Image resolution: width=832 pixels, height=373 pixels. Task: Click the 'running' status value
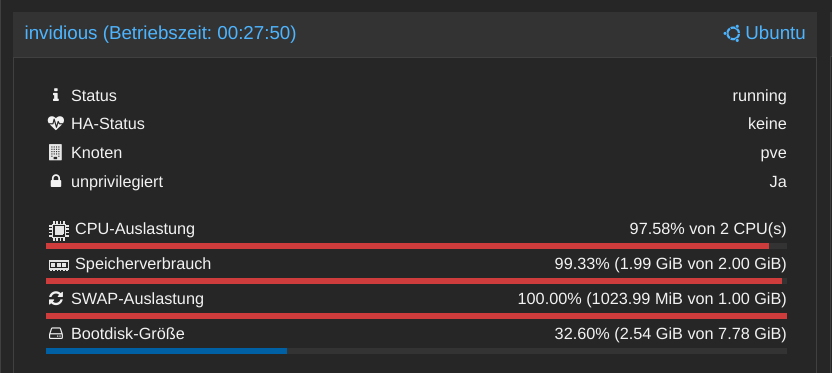[759, 96]
